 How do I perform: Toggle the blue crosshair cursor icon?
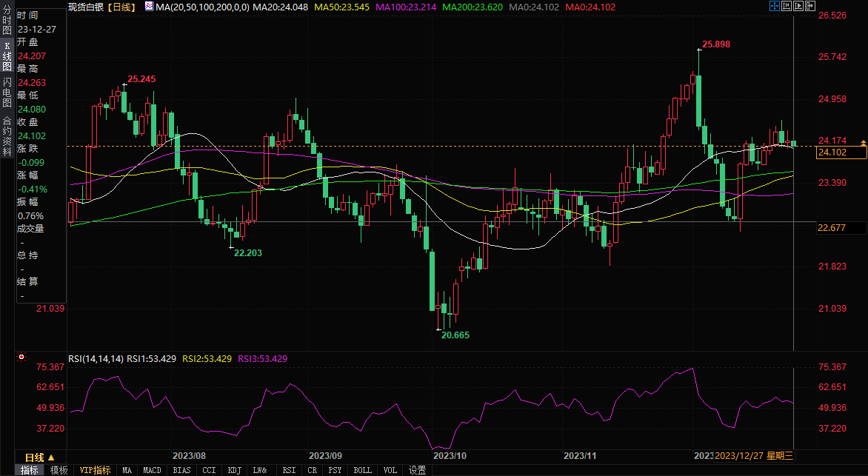click(x=774, y=6)
